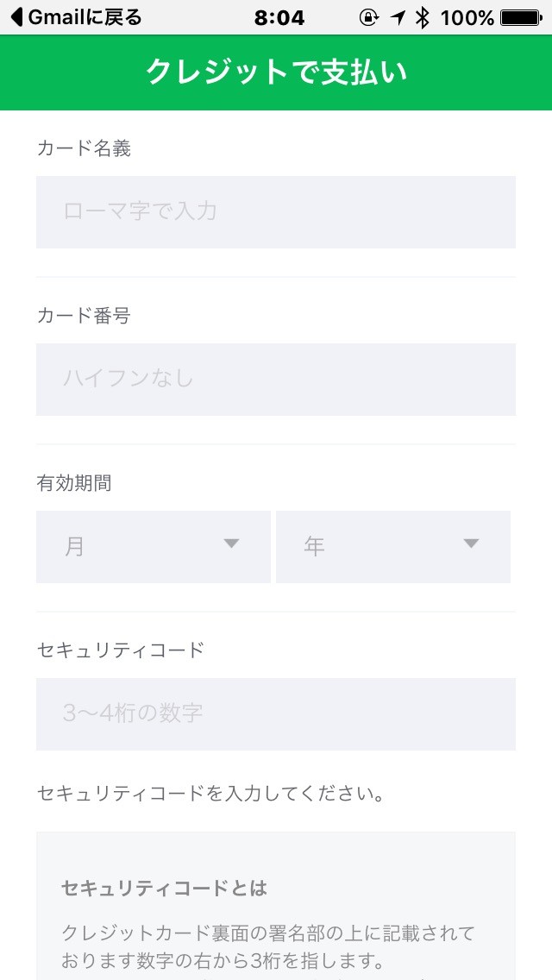552x980 pixels.
Task: Tap the カード名義 field label
Action: 84,148
